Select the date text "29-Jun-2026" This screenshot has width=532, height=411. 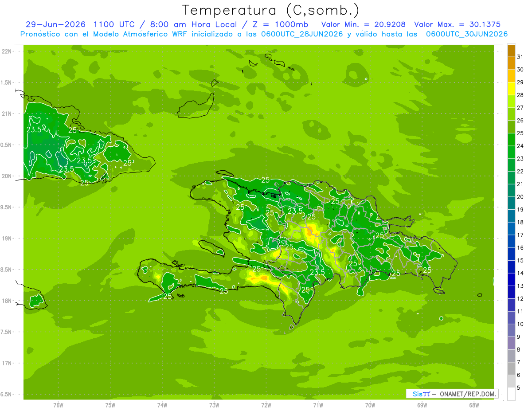click(56, 24)
